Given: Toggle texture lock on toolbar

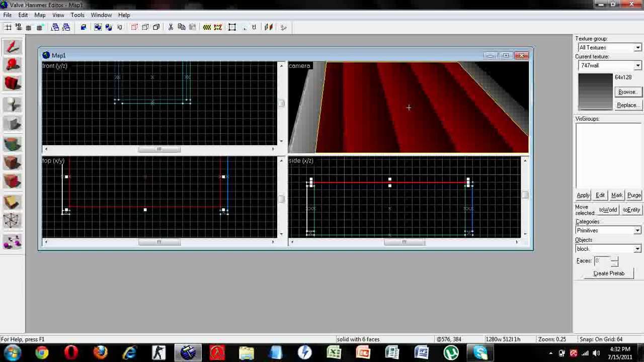Looking at the screenshot, I should click(254, 27).
